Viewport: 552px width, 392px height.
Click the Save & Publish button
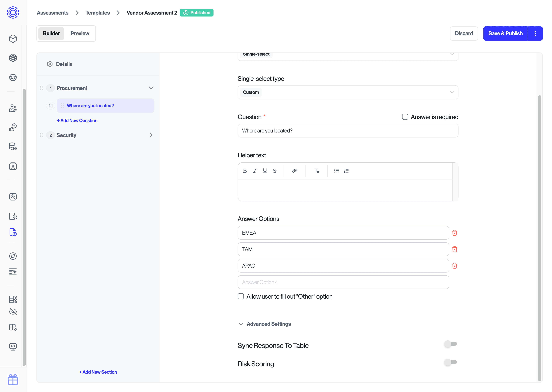pyautogui.click(x=505, y=33)
